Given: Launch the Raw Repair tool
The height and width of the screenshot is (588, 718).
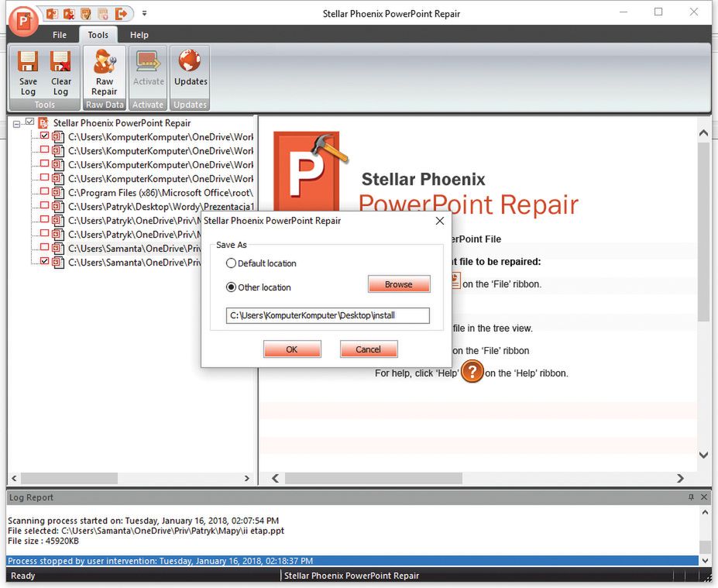Looking at the screenshot, I should pyautogui.click(x=105, y=73).
